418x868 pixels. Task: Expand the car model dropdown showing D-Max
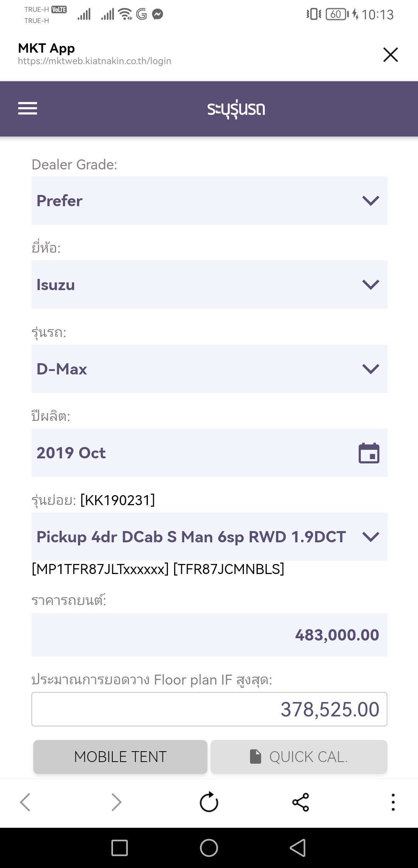coord(209,369)
